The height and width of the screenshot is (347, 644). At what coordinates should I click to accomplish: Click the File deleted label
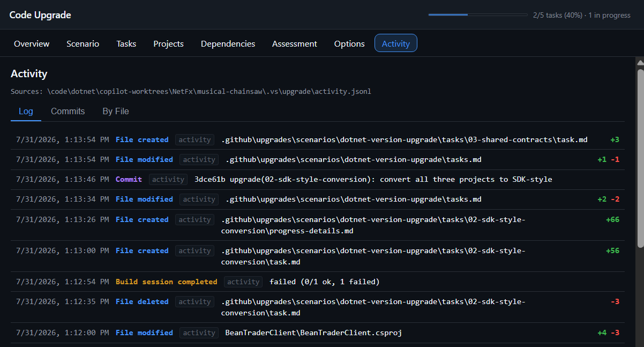142,301
